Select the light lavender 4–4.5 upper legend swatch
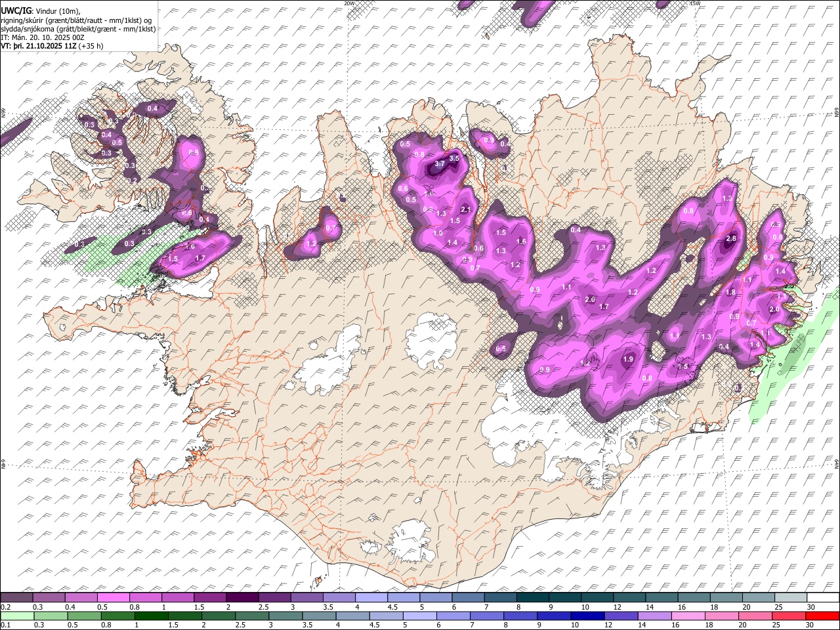 (x=370, y=597)
